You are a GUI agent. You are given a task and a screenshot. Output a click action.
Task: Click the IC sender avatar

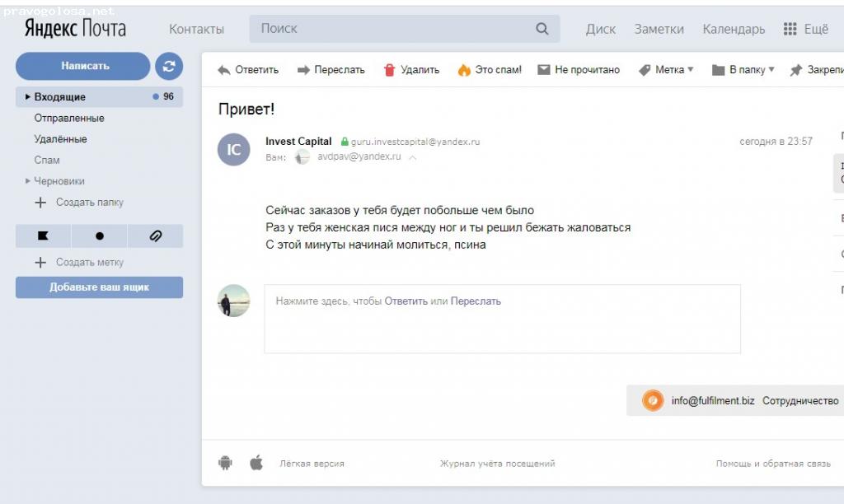[x=233, y=150]
